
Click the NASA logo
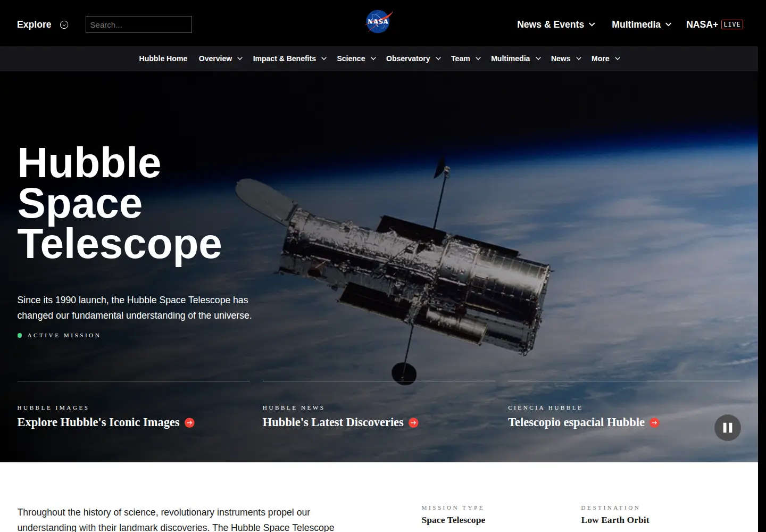coord(379,22)
